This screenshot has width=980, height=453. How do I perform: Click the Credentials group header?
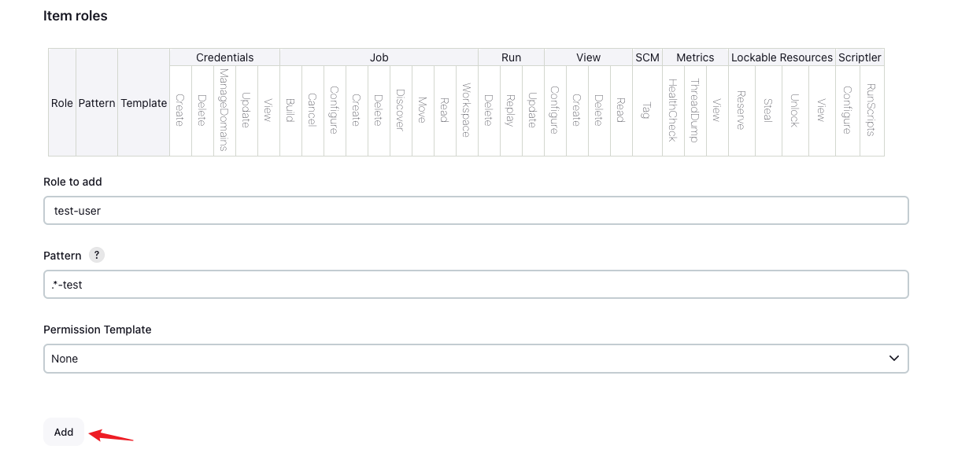(224, 57)
